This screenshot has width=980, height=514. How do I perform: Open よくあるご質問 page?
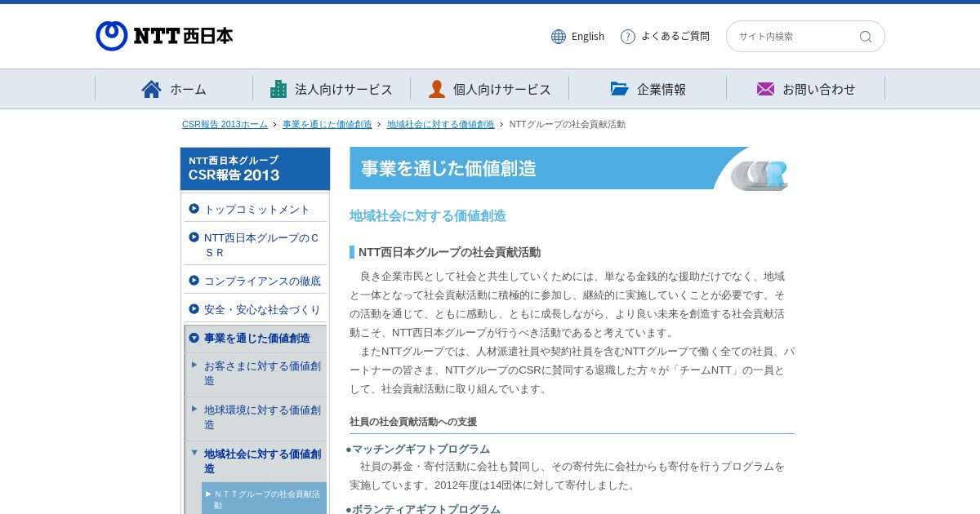(x=675, y=37)
